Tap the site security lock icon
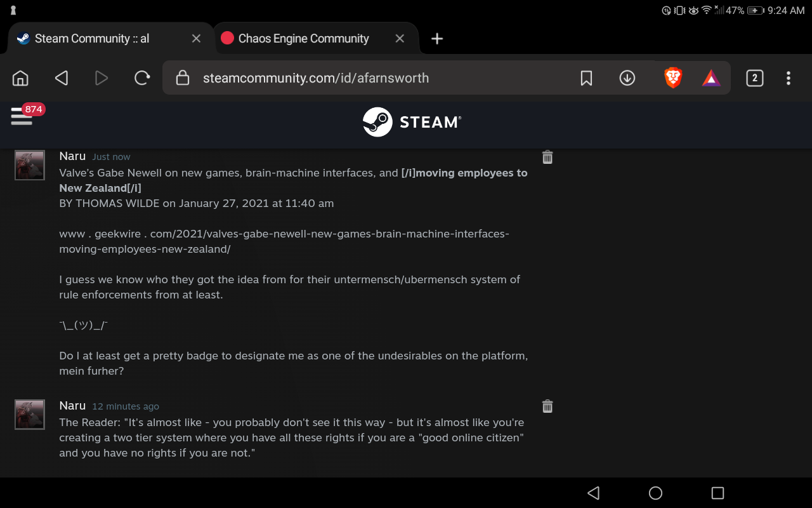Screen dimensions: 812x508 183,78
